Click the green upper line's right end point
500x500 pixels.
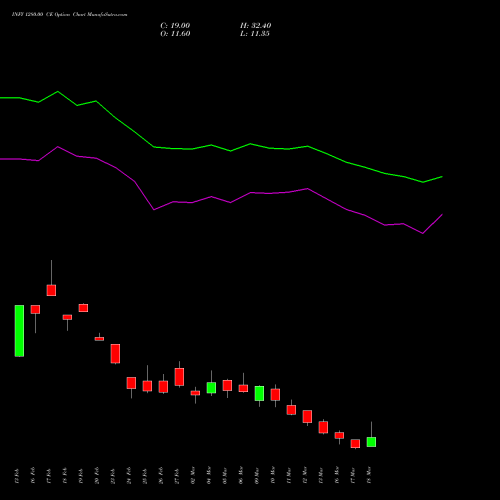click(x=442, y=177)
